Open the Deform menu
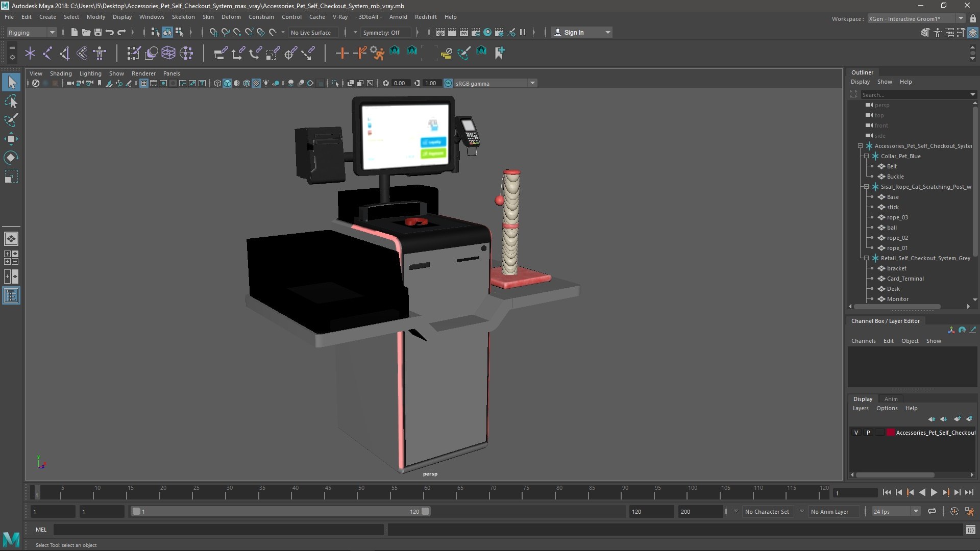980x551 pixels. tap(231, 17)
